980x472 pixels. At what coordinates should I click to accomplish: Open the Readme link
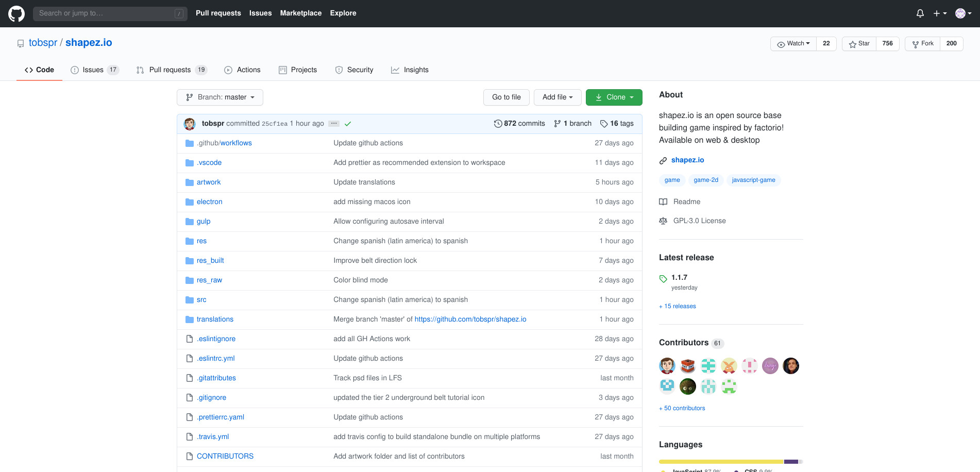tap(686, 201)
